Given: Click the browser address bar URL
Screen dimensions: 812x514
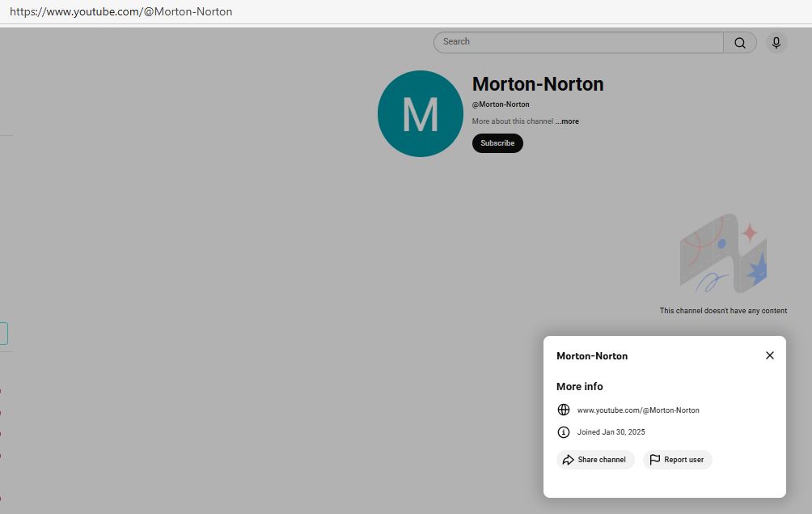Looking at the screenshot, I should pos(121,12).
